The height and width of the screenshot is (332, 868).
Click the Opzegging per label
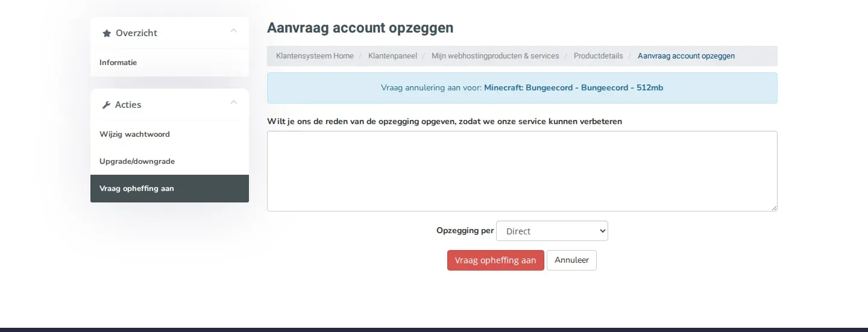[x=465, y=231]
